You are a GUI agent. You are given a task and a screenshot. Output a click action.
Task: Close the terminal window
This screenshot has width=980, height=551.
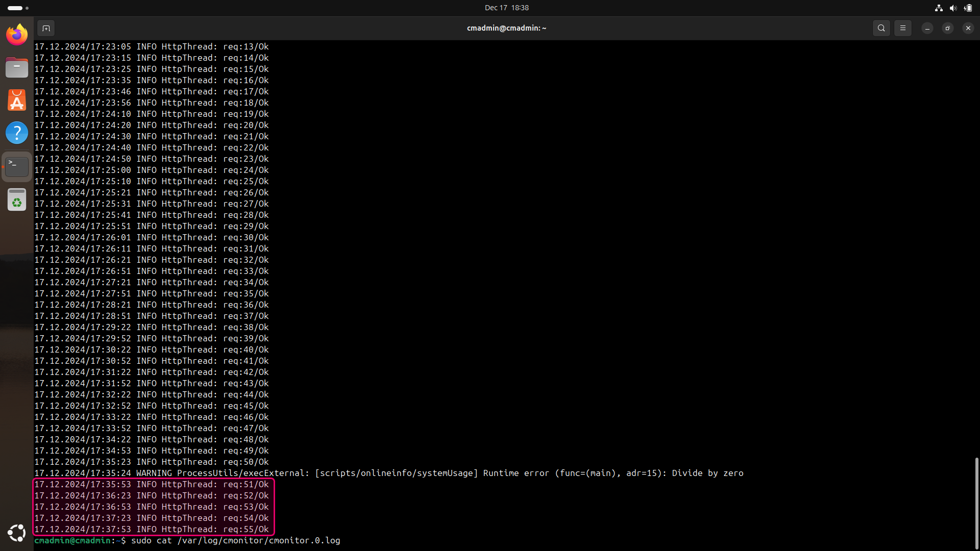(968, 28)
